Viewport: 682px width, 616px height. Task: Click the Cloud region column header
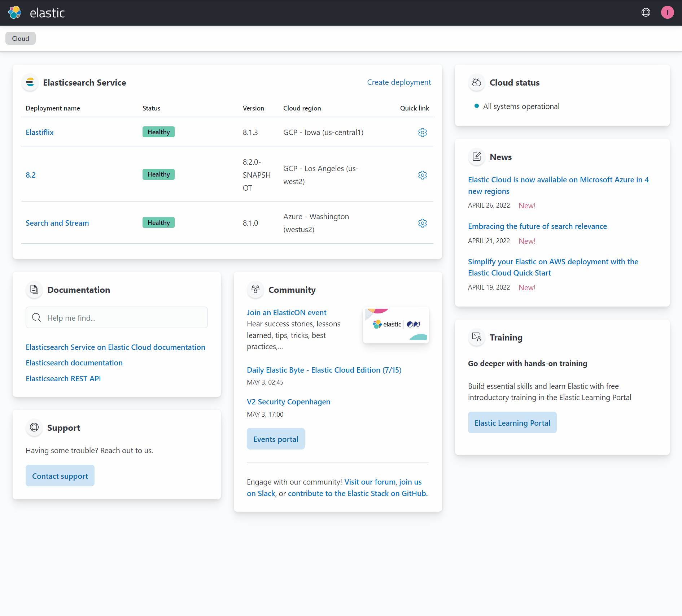click(302, 108)
